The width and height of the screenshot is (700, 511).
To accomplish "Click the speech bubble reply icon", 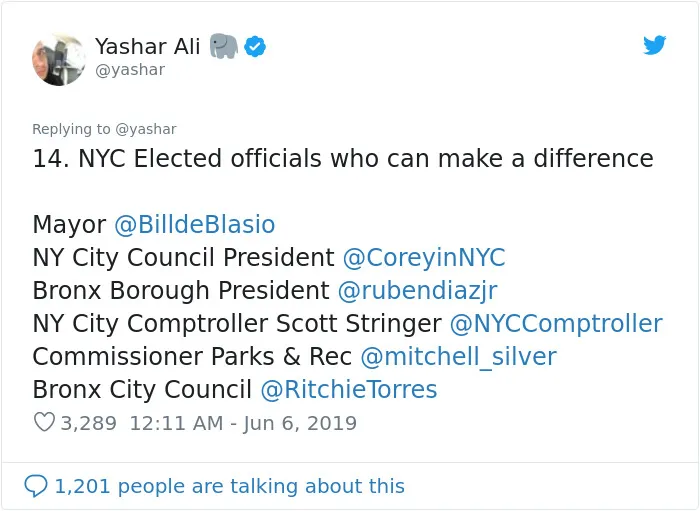I will pos(36,486).
